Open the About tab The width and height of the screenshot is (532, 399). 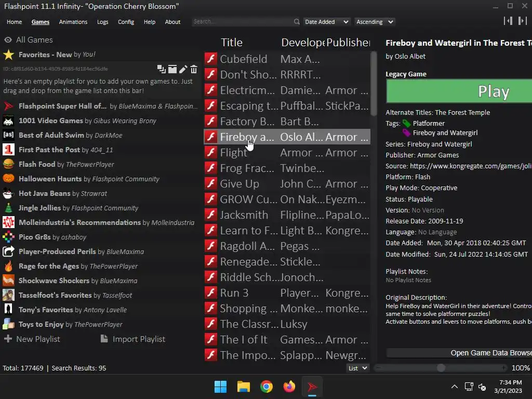(x=172, y=22)
